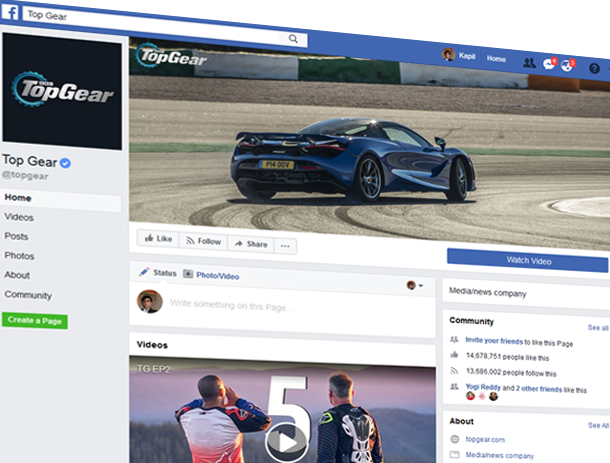Click the Facebook logo icon
Viewport: 610px width, 463px height.
point(10,12)
